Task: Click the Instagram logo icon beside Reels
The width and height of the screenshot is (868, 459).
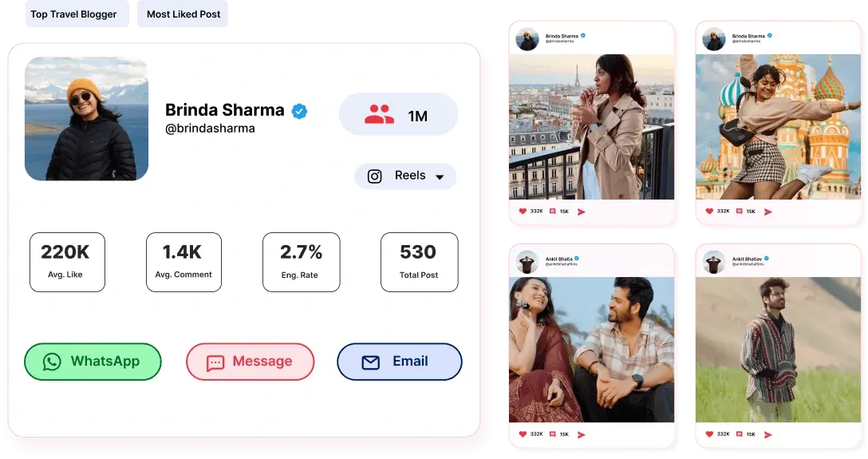Action: (375, 176)
